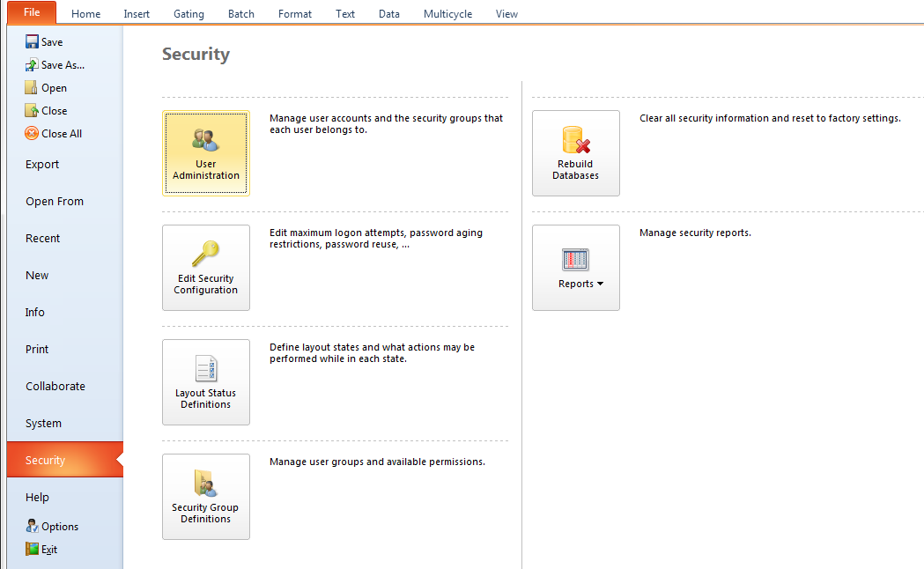924x569 pixels.
Task: Open User Administration settings
Action: click(205, 152)
